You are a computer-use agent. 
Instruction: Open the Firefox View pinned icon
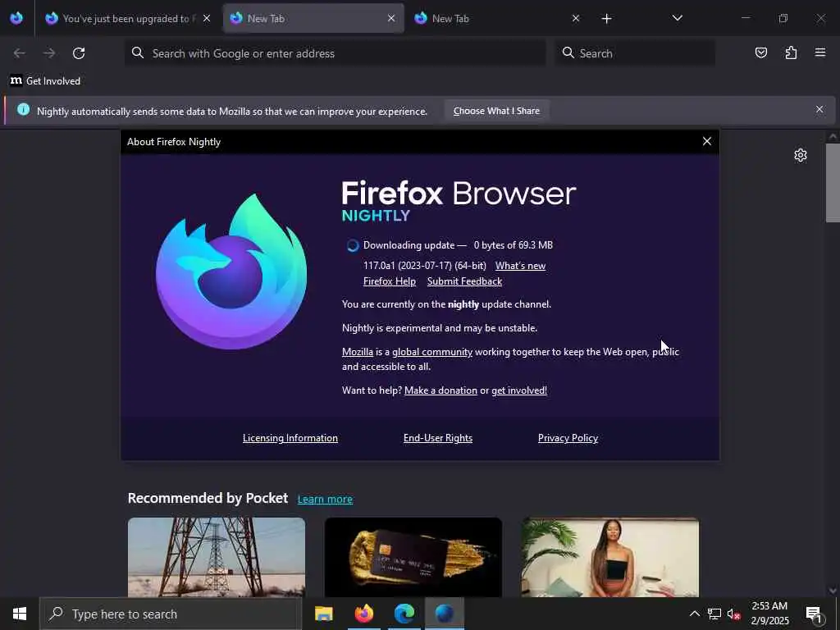[x=16, y=18]
